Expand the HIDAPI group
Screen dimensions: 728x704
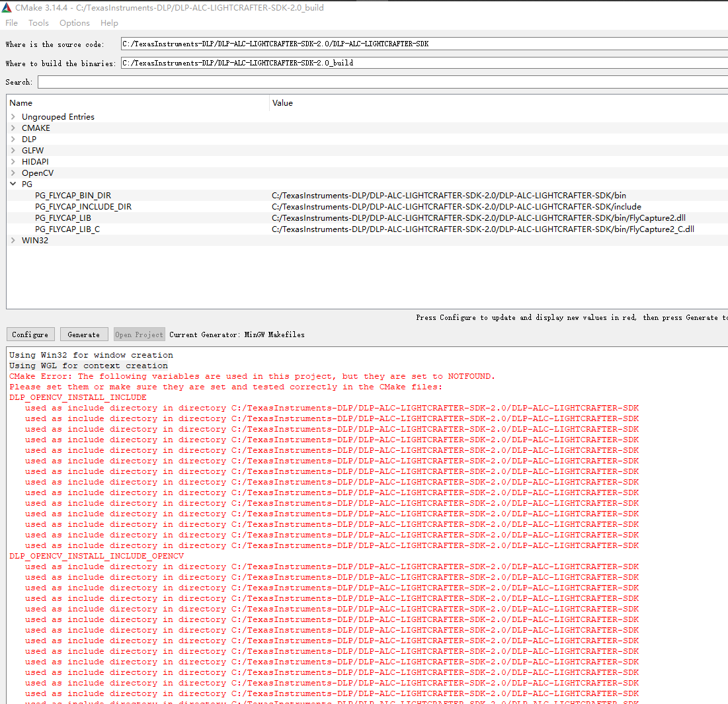coord(13,161)
